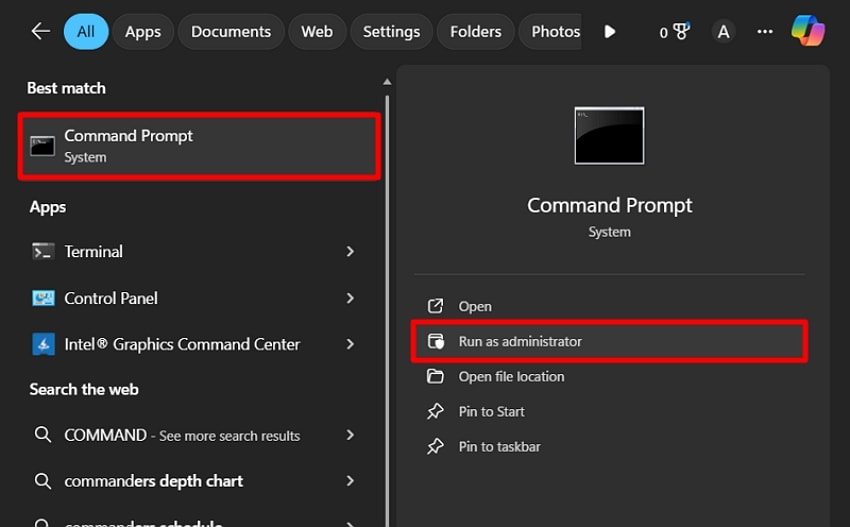Click the results list scrollbar track
The image size is (850, 527).
click(387, 309)
